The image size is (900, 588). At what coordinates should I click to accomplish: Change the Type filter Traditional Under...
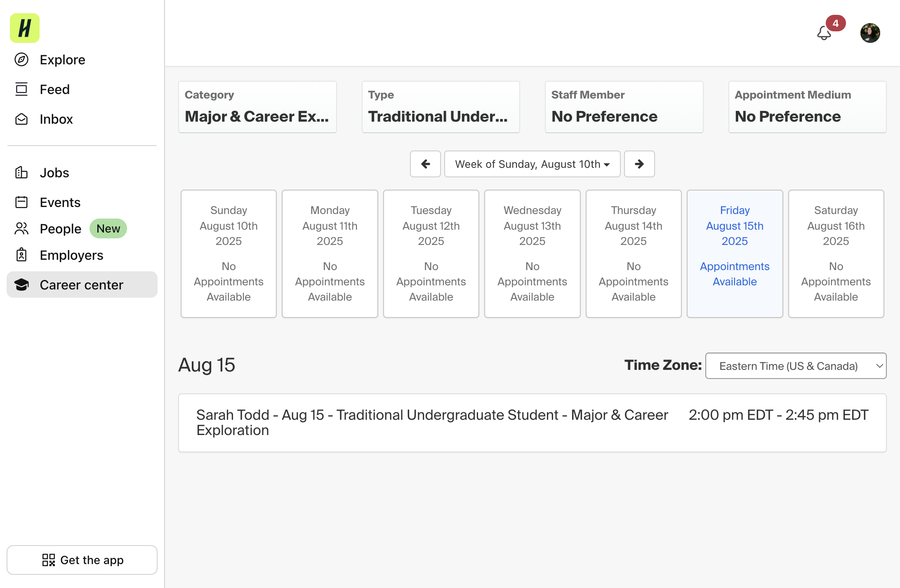pyautogui.click(x=441, y=107)
